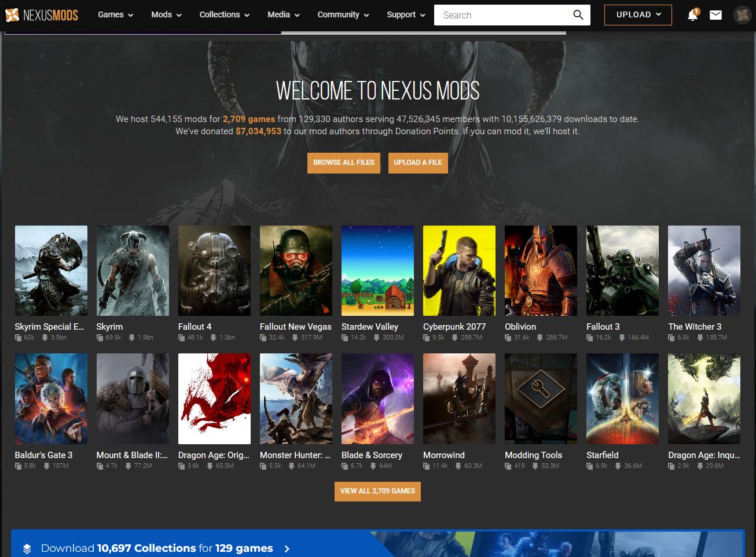Open the Fallout New Vegas cover

coord(296,271)
